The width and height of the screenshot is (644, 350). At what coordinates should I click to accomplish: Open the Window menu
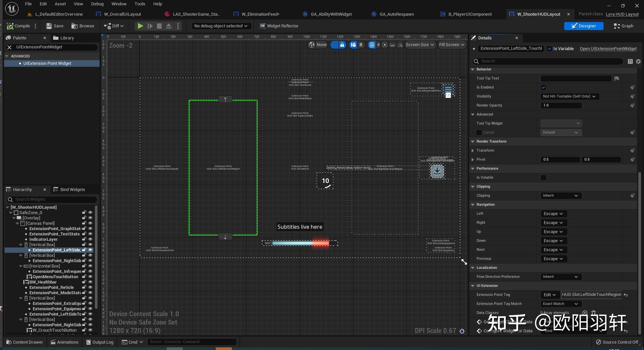pos(119,4)
